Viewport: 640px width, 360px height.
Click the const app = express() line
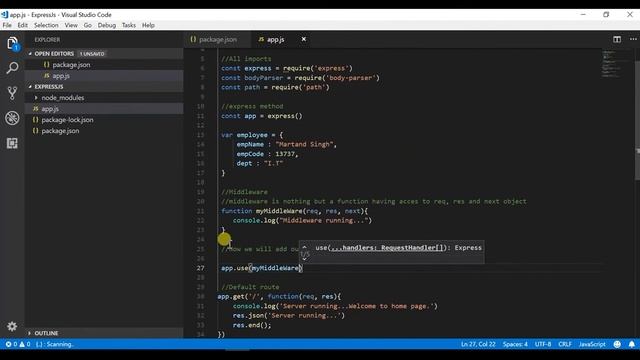(x=262, y=116)
